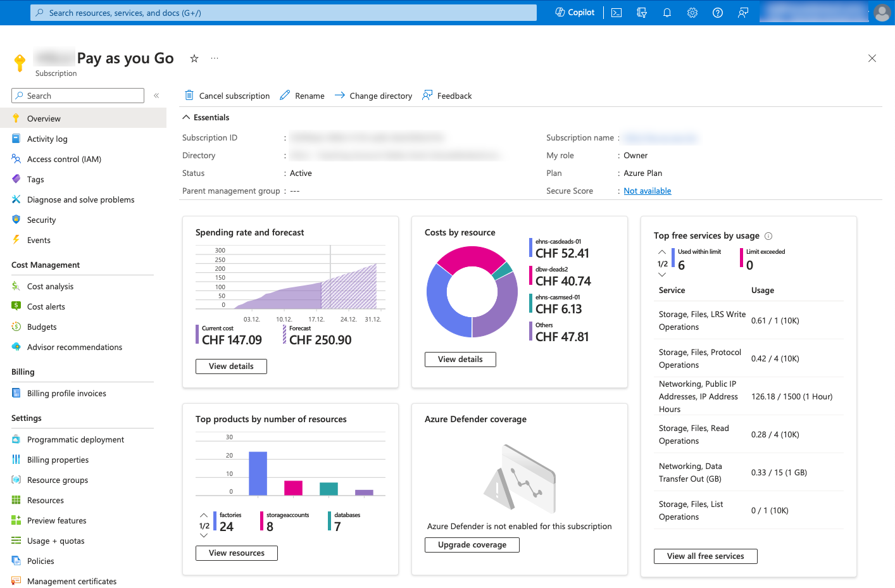Click the info icon beside Top free services
The width and height of the screenshot is (895, 588).
tap(768, 236)
